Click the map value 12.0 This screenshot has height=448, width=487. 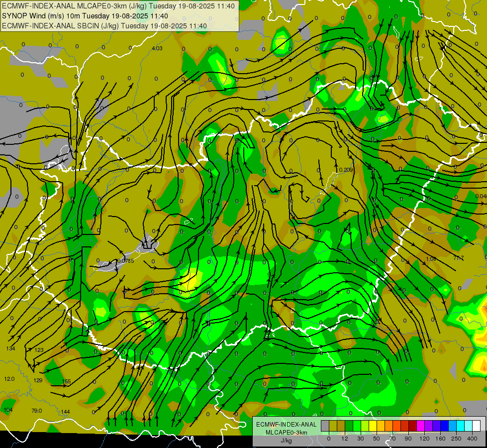9,379
